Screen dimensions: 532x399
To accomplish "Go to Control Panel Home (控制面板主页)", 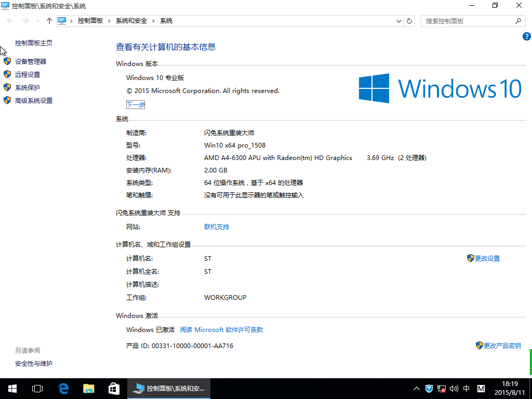I will (34, 43).
